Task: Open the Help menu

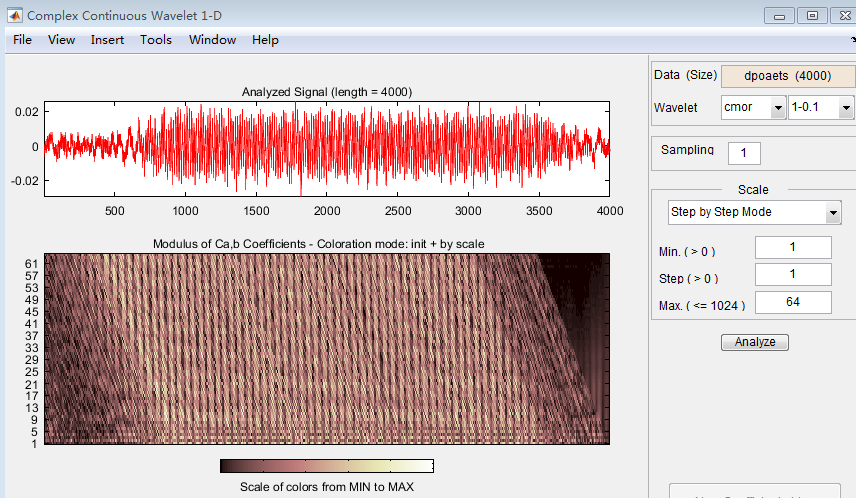Action: (265, 40)
